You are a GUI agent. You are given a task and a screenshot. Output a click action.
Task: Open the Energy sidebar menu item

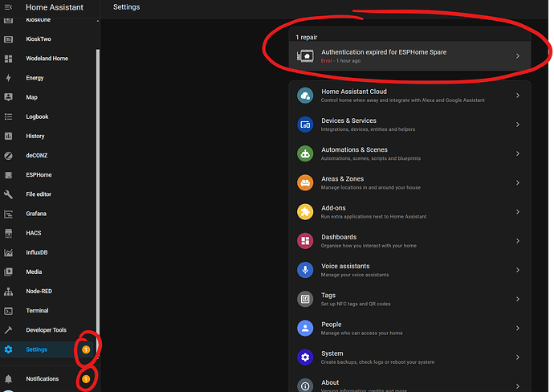tap(47, 78)
